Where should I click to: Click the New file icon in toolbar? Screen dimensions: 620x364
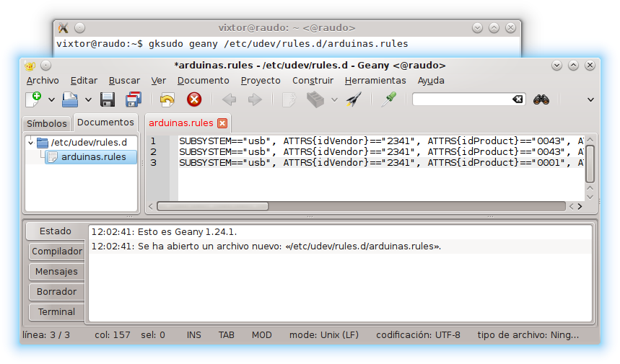33,99
